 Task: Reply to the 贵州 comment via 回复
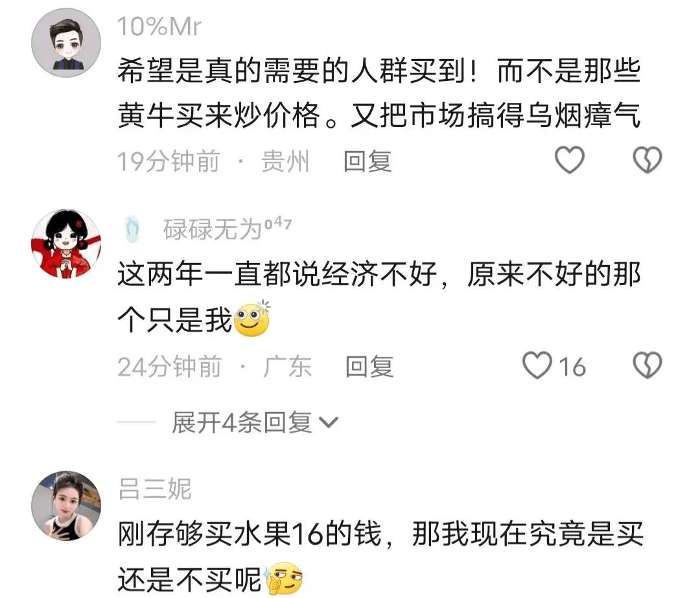pyautogui.click(x=367, y=161)
